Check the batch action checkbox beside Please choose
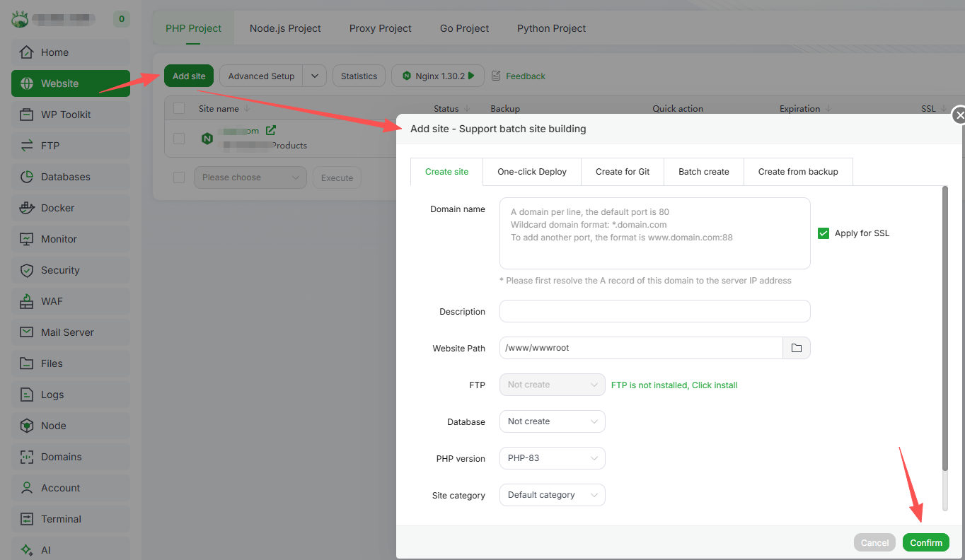The image size is (965, 560). [179, 177]
